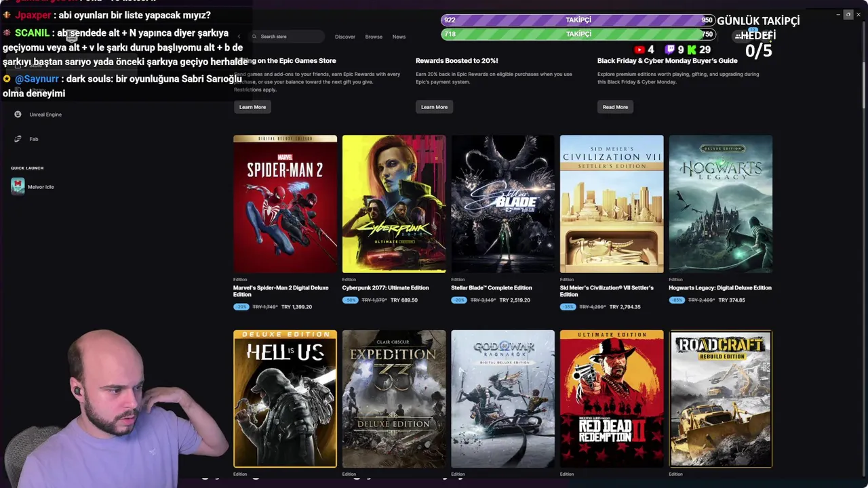Click the -20% badge under Spider-Man 2
This screenshot has height=488, width=868.
click(241, 307)
